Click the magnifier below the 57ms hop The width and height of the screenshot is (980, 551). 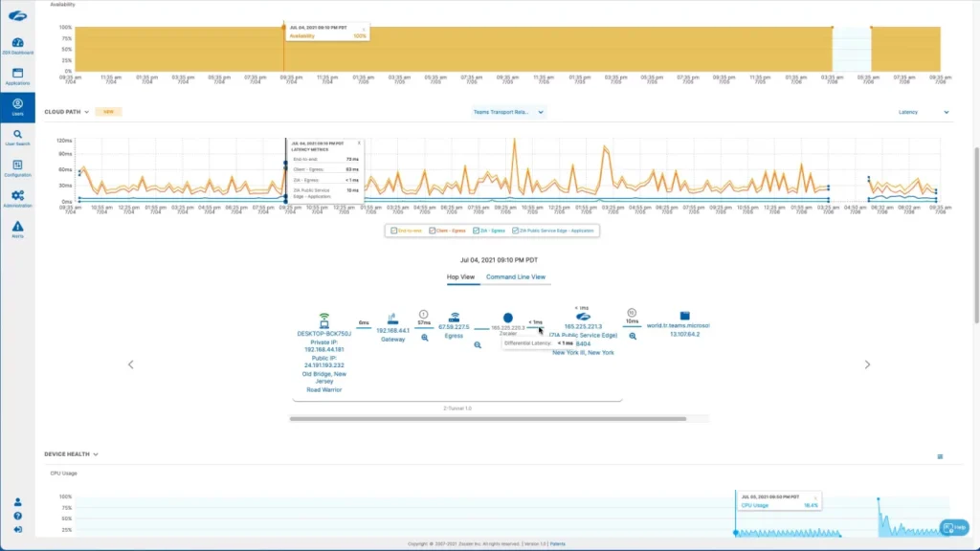(424, 338)
